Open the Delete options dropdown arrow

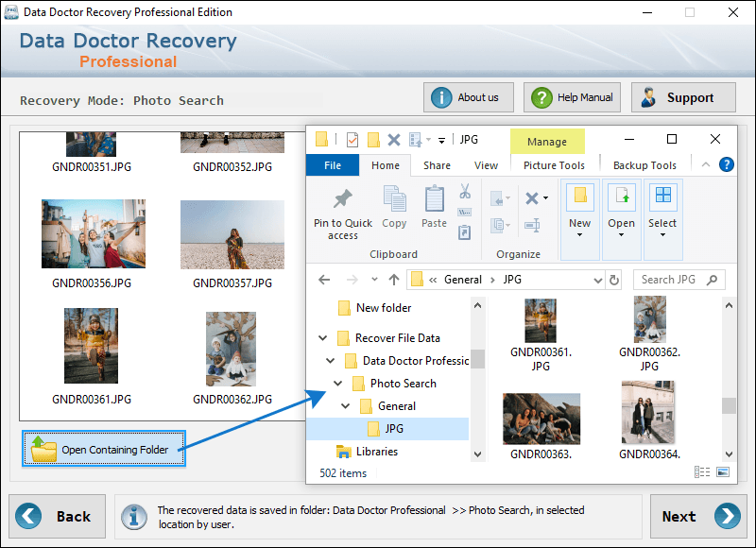tap(546, 198)
